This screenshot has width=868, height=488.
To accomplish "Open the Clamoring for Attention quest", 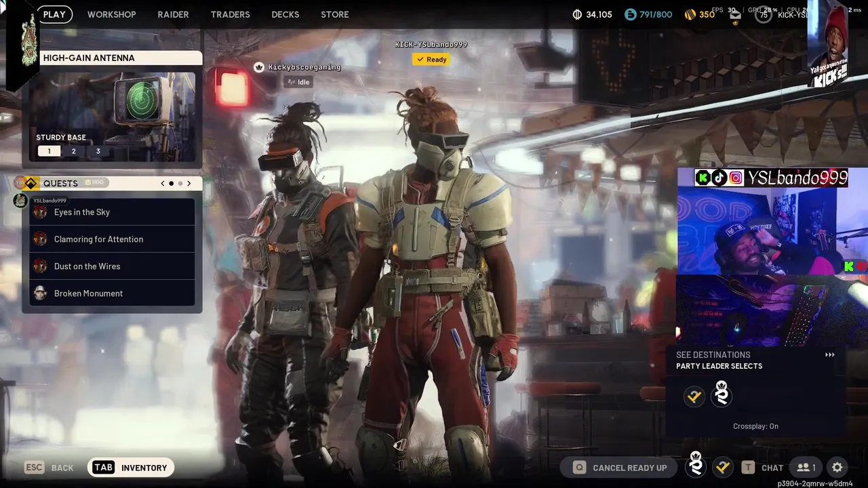I will tap(112, 239).
